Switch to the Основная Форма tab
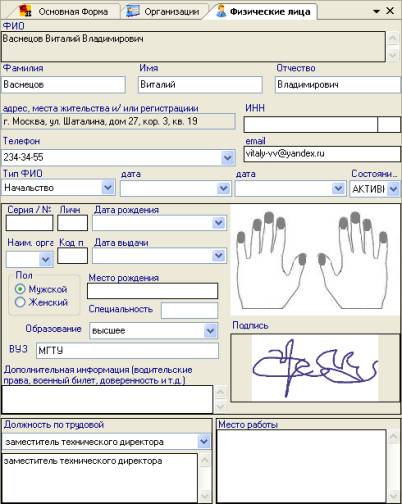402x504 pixels. click(64, 11)
